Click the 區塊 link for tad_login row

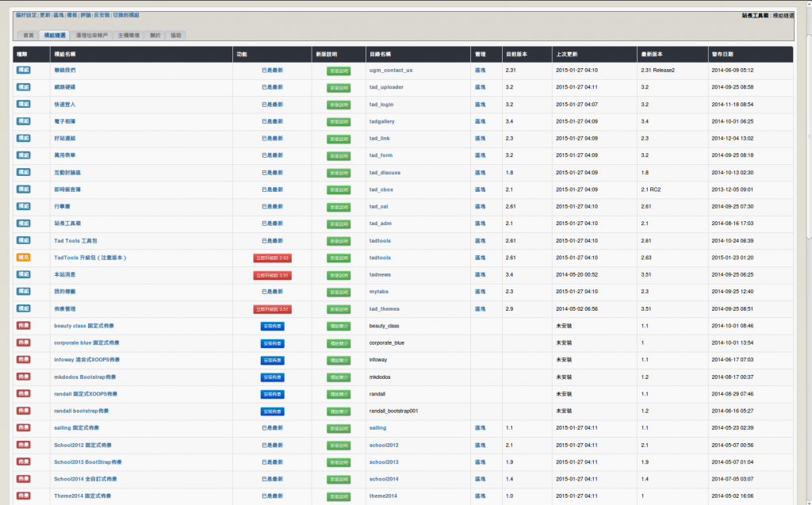click(480, 104)
